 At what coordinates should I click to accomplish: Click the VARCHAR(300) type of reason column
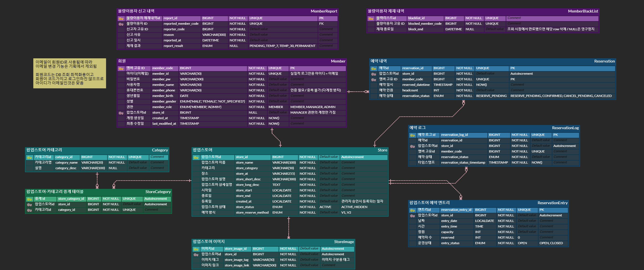coord(214,35)
